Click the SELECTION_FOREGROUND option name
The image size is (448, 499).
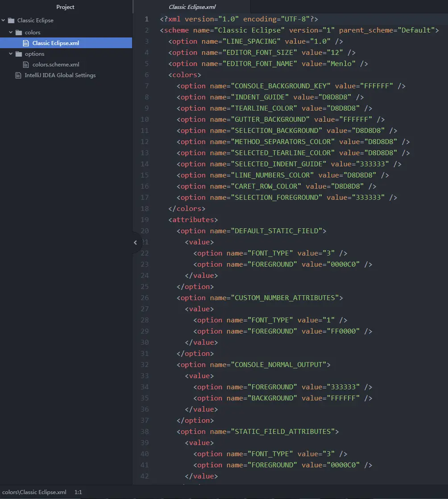(277, 197)
